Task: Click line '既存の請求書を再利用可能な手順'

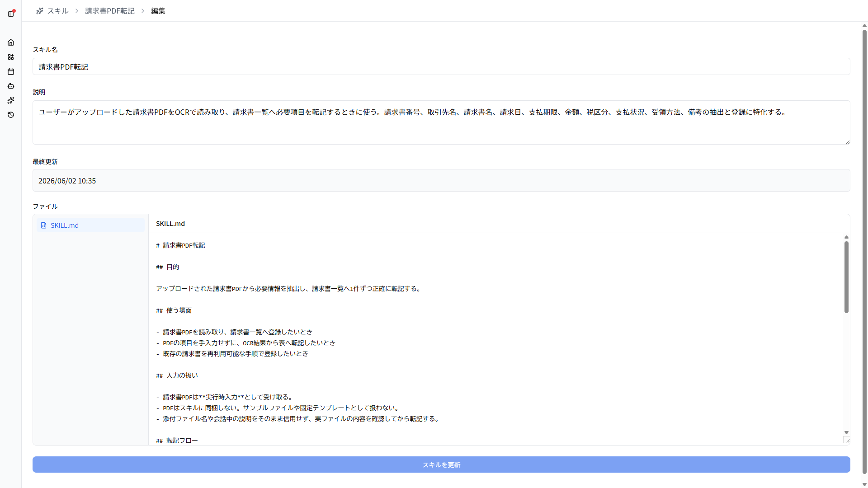Action: 232,354
